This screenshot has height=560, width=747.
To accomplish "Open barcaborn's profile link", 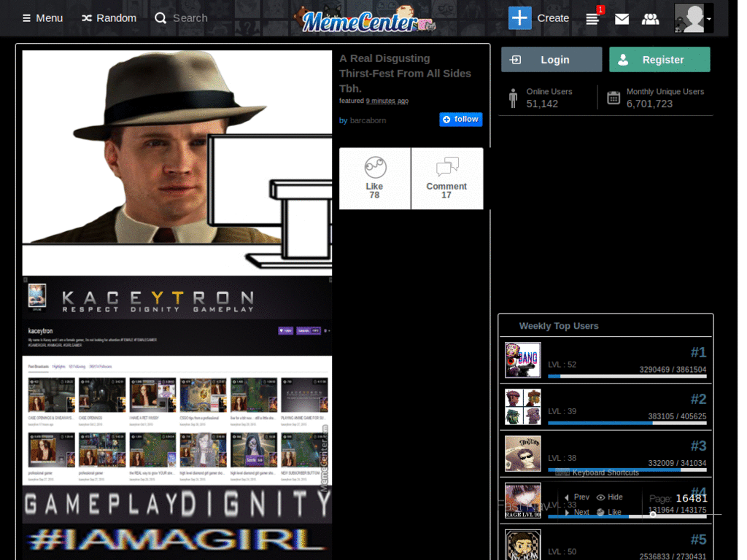I will coord(368,120).
